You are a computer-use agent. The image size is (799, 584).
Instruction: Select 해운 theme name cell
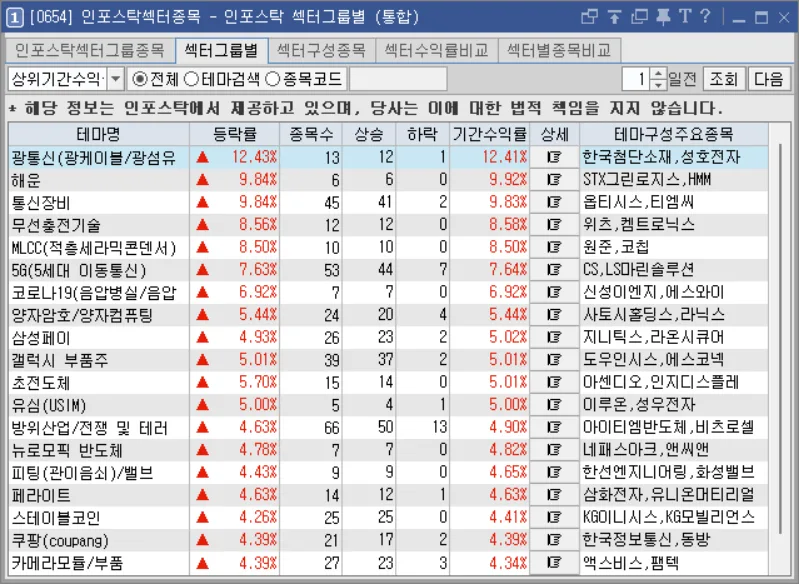click(99, 180)
